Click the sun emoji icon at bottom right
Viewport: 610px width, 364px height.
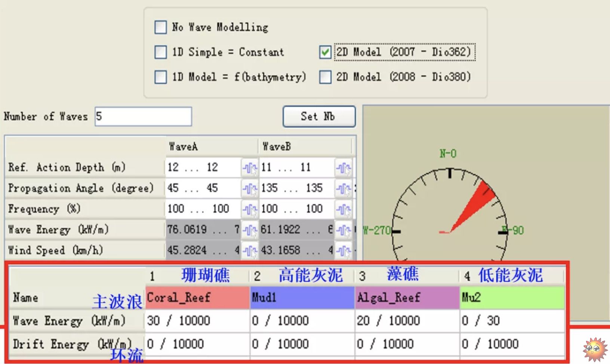tap(595, 350)
